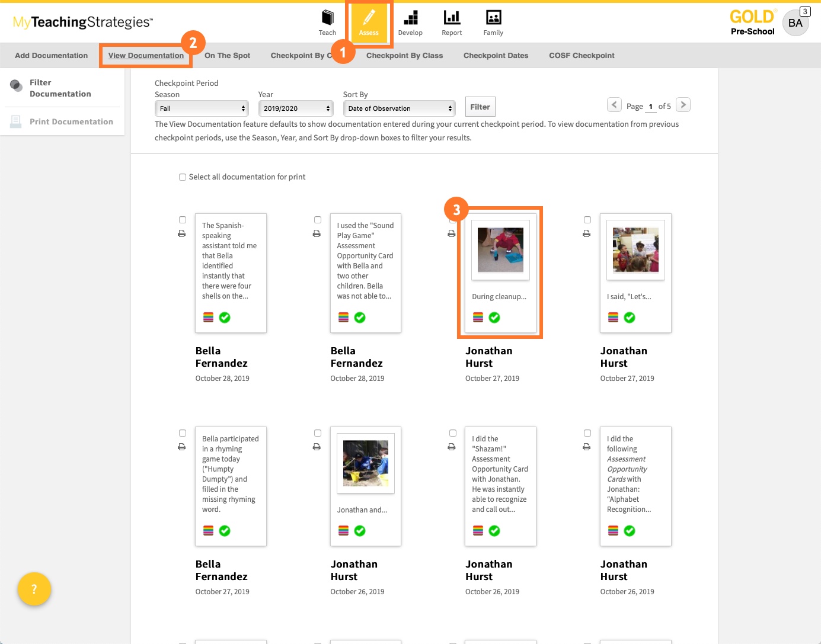Go to the Family area
The image size is (821, 644).
coord(493,22)
